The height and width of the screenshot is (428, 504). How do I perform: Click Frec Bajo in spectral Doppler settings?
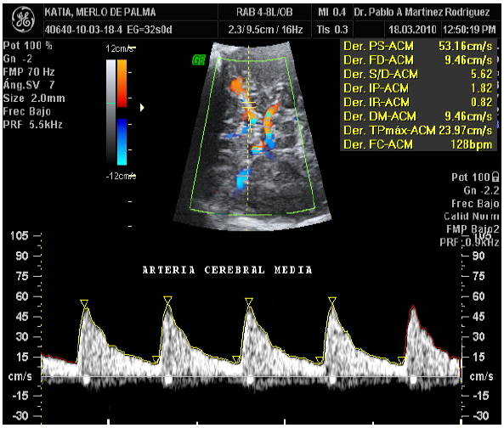click(x=475, y=204)
